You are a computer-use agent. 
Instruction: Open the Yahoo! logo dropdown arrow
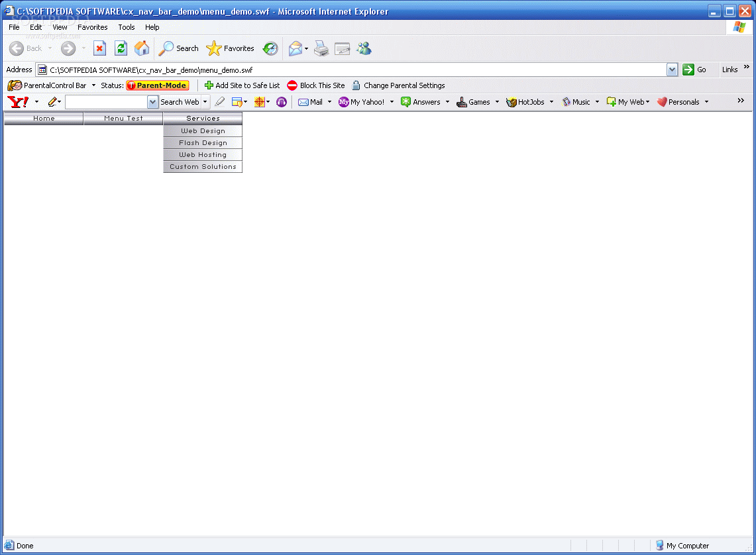36,101
